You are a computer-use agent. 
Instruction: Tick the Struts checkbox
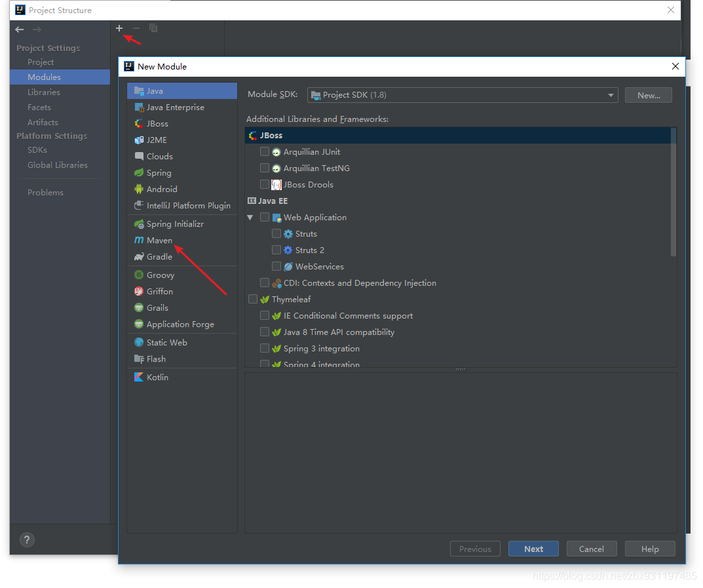pos(276,233)
